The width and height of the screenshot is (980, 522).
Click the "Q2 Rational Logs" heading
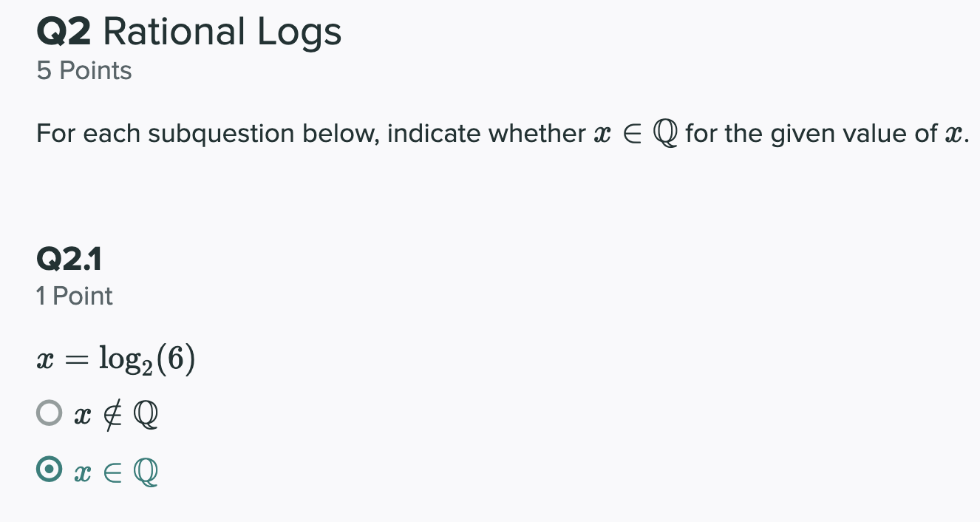click(188, 31)
